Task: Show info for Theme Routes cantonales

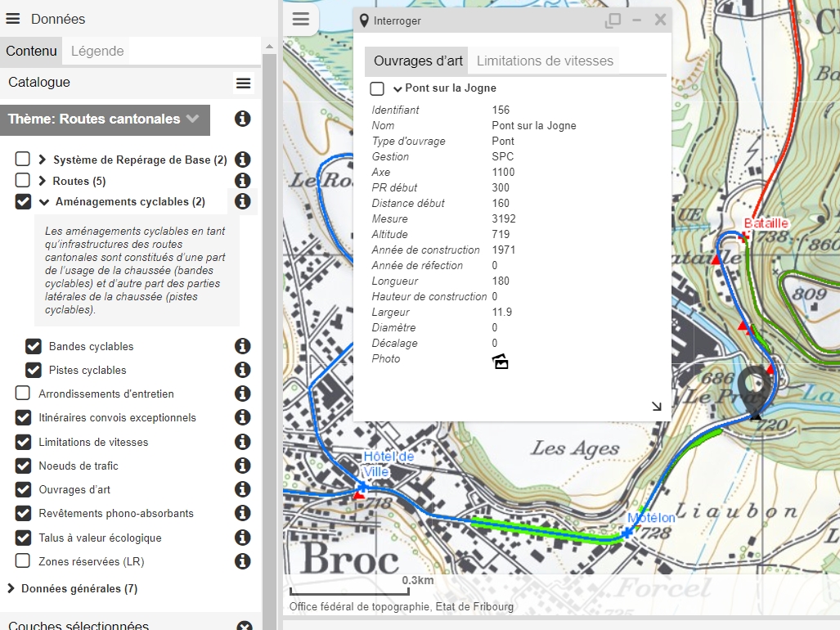Action: coord(242,119)
